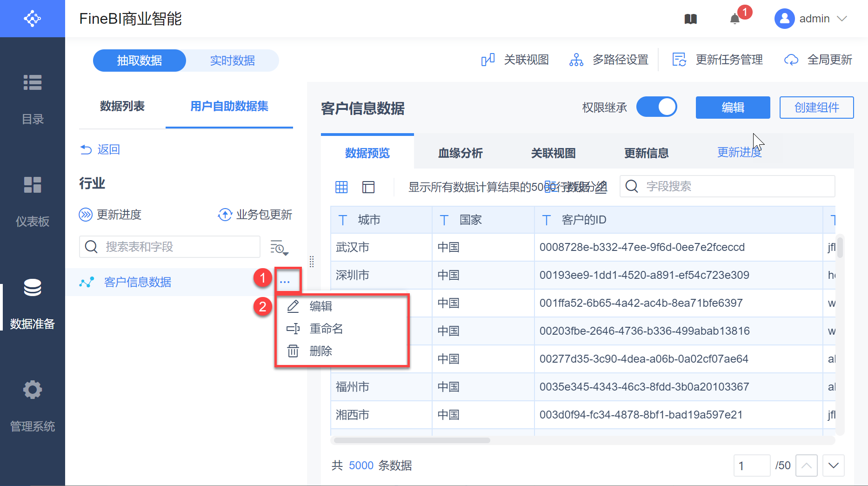Trigger 全局更新
Viewport: 868px width, 486px height.
818,60
